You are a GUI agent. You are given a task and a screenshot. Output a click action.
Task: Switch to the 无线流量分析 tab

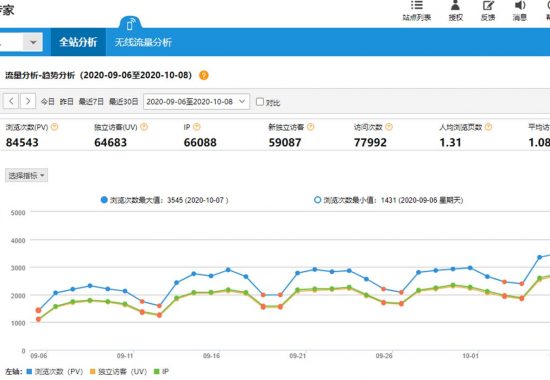[143, 42]
